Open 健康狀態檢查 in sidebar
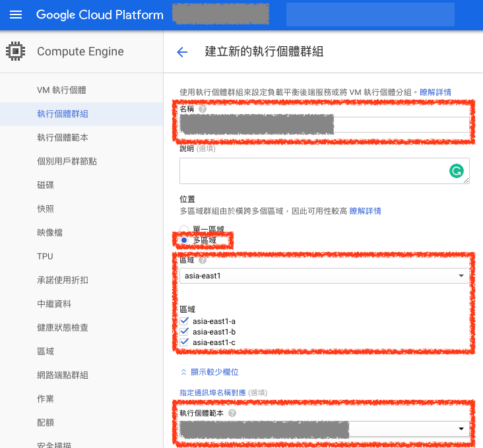Image resolution: width=483 pixels, height=448 pixels. [63, 327]
